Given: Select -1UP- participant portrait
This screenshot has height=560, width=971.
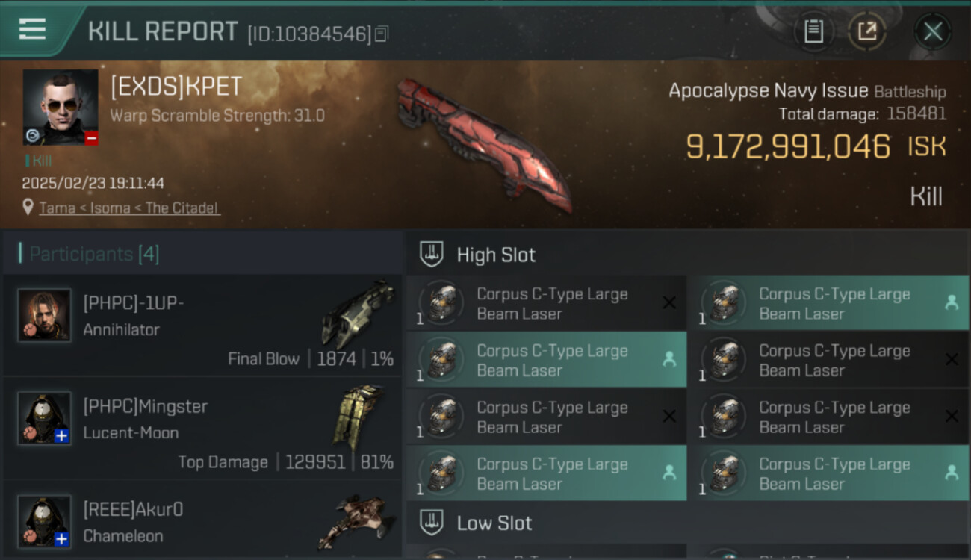Looking at the screenshot, I should pyautogui.click(x=45, y=315).
